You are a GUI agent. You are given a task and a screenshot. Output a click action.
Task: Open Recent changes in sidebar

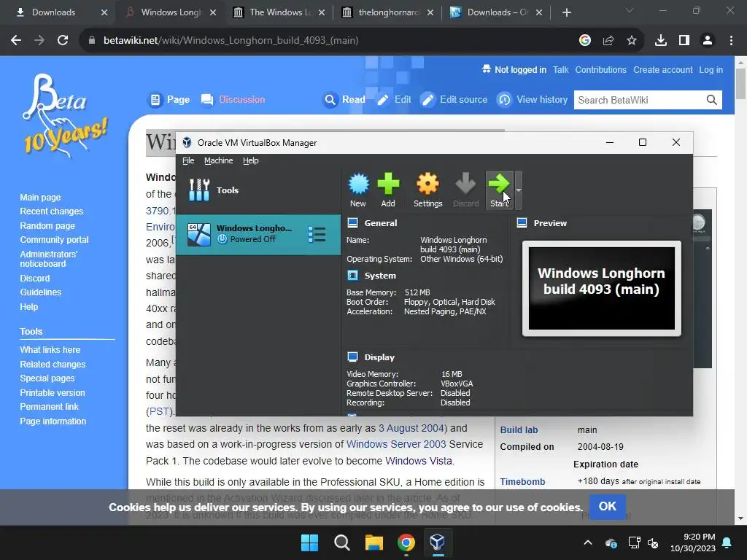coord(52,211)
